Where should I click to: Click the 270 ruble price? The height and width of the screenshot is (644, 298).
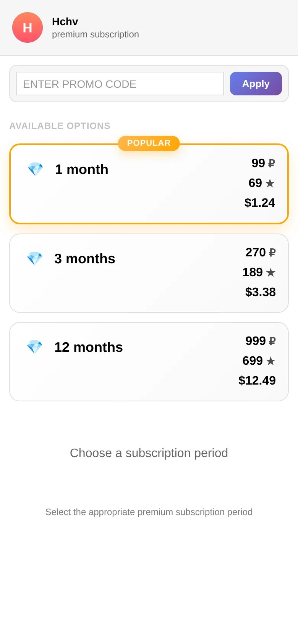tap(261, 252)
